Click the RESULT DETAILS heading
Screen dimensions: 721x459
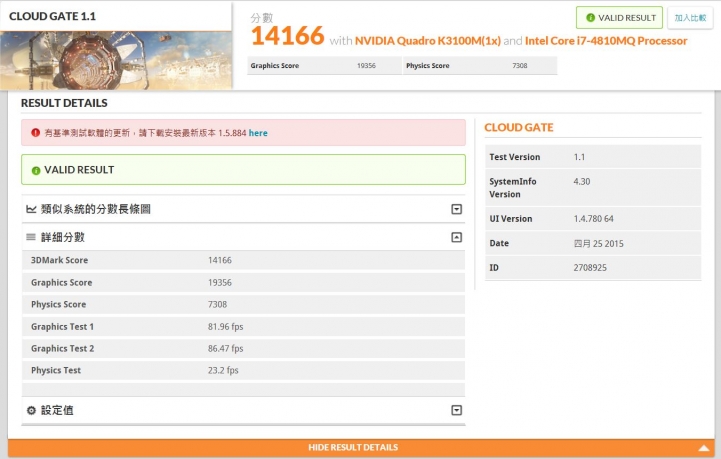pos(64,103)
